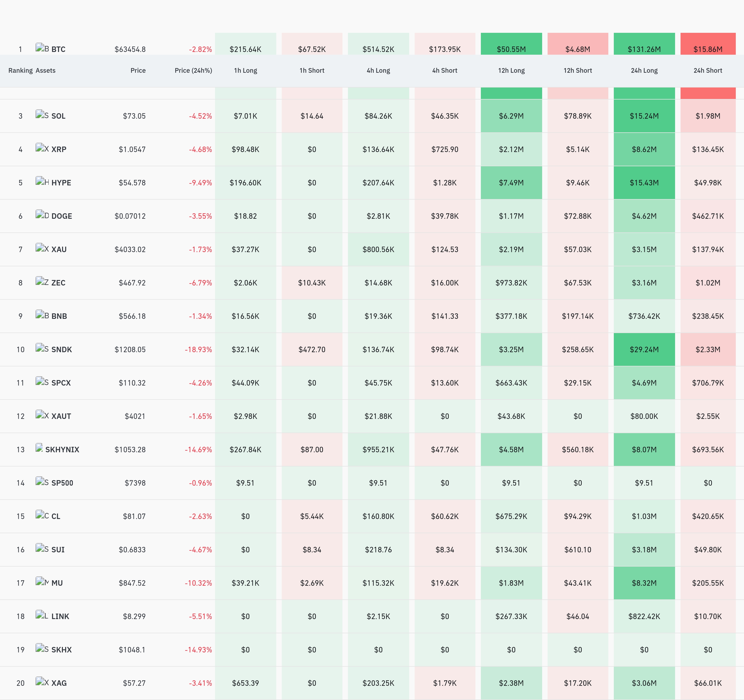Image resolution: width=744 pixels, height=700 pixels.
Task: Open the SKHYNIX asset icon
Action: pyautogui.click(x=39, y=448)
